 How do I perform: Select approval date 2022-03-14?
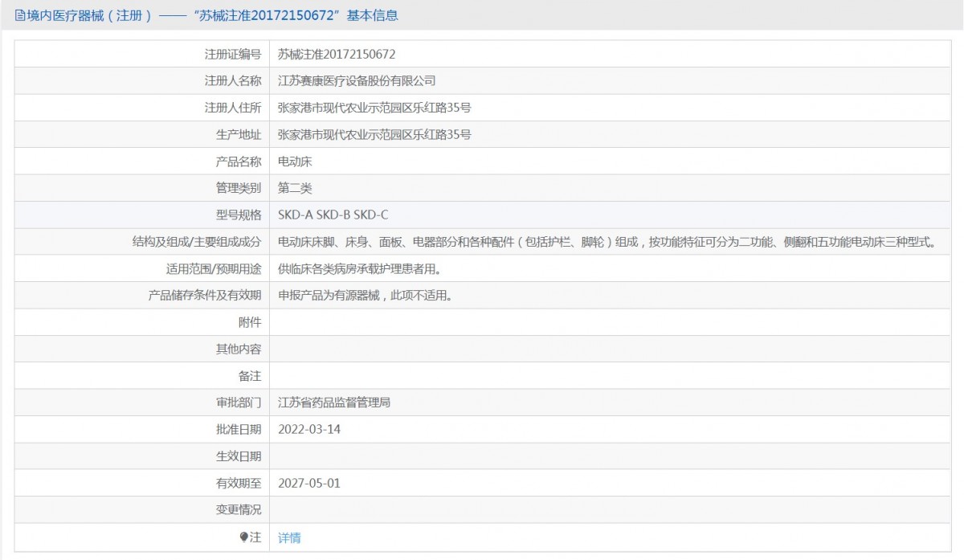(x=309, y=429)
